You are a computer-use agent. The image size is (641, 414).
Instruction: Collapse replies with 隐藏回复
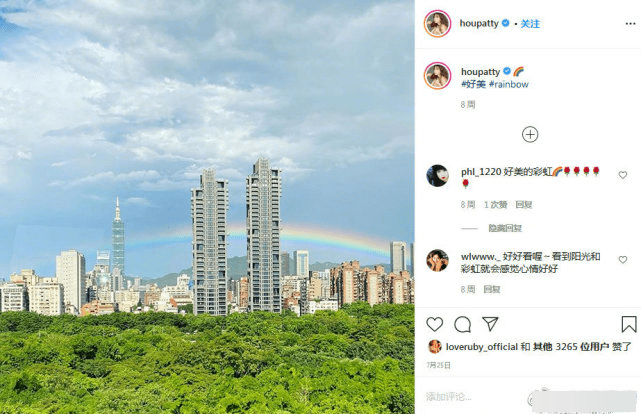[505, 228]
